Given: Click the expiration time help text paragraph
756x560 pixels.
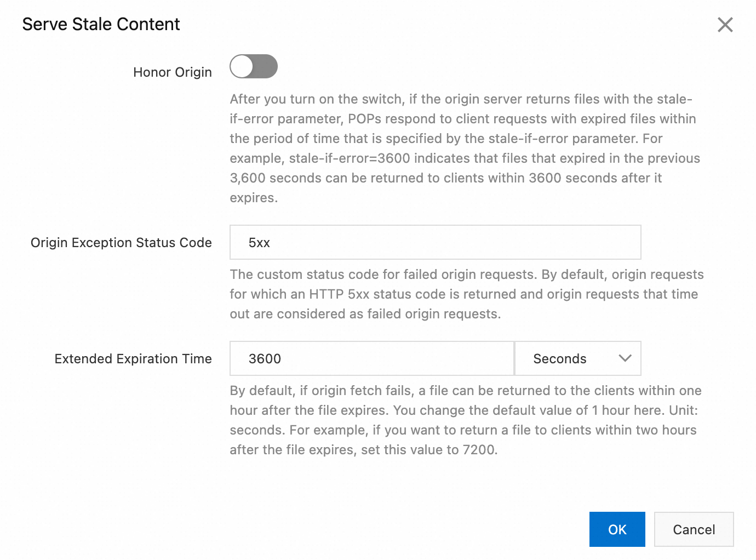Looking at the screenshot, I should point(465,420).
